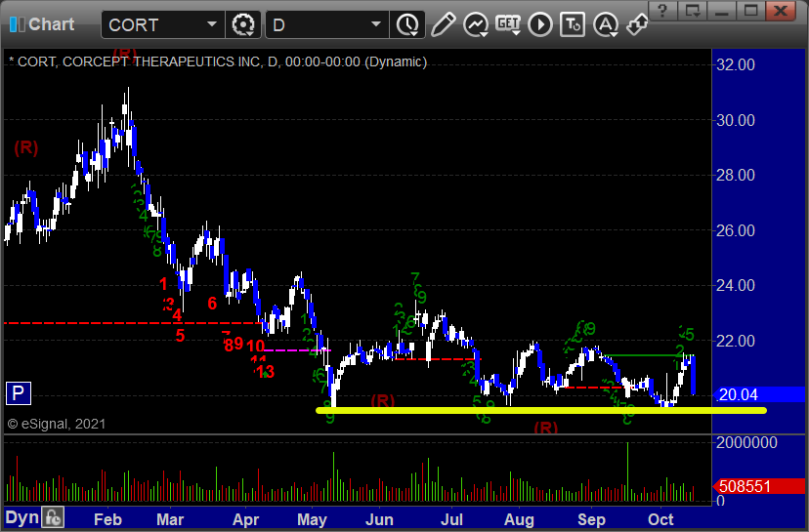Open the alerts A icon menu
The width and height of the screenshot is (809, 532).
(x=606, y=24)
